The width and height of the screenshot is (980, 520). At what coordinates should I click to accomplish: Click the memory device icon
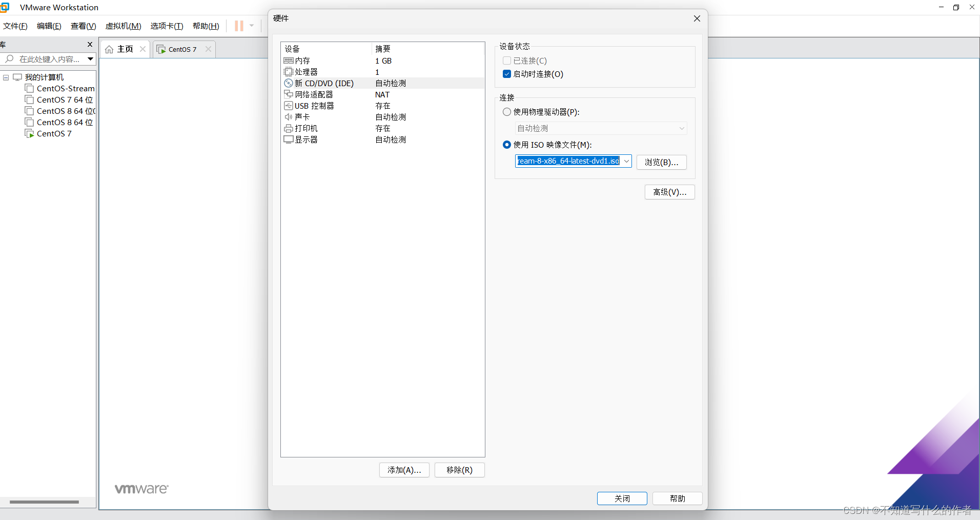click(289, 61)
